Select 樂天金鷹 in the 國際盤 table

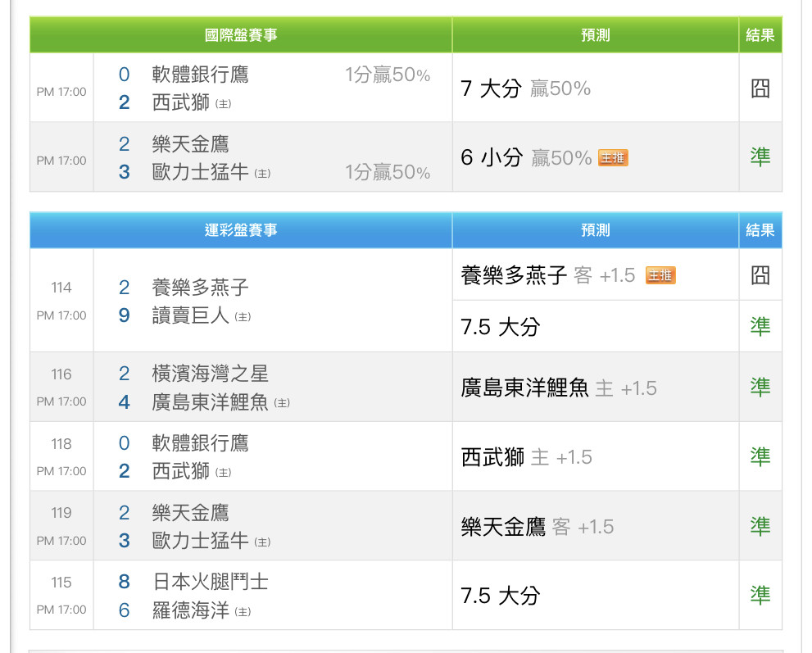coord(191,144)
